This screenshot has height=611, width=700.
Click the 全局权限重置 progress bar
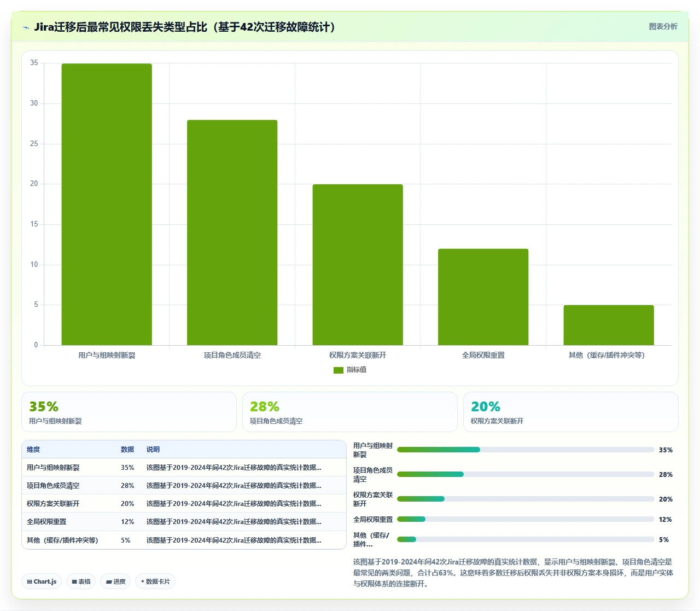click(526, 519)
